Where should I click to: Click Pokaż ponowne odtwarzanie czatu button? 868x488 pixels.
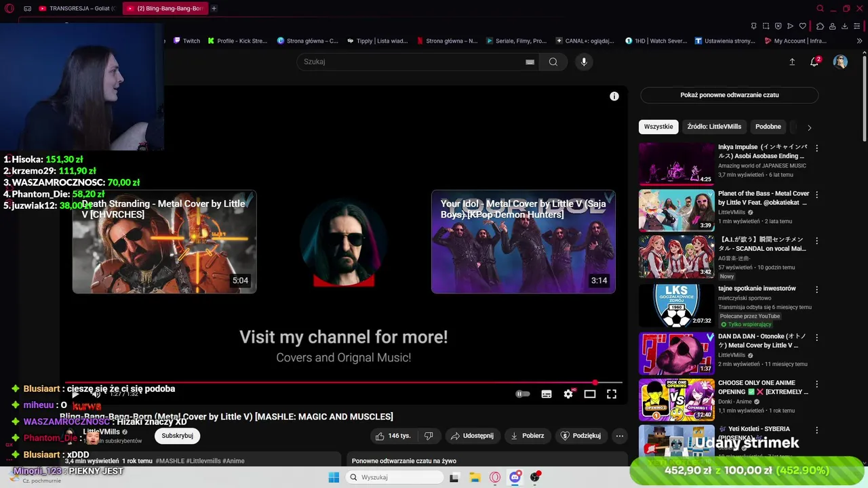pyautogui.click(x=730, y=96)
